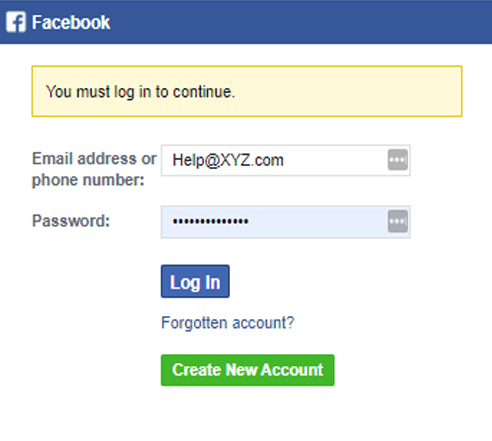Screen dimensions: 492x441
Task: Click the Facebook 'f' logo icon
Action: click(x=16, y=22)
